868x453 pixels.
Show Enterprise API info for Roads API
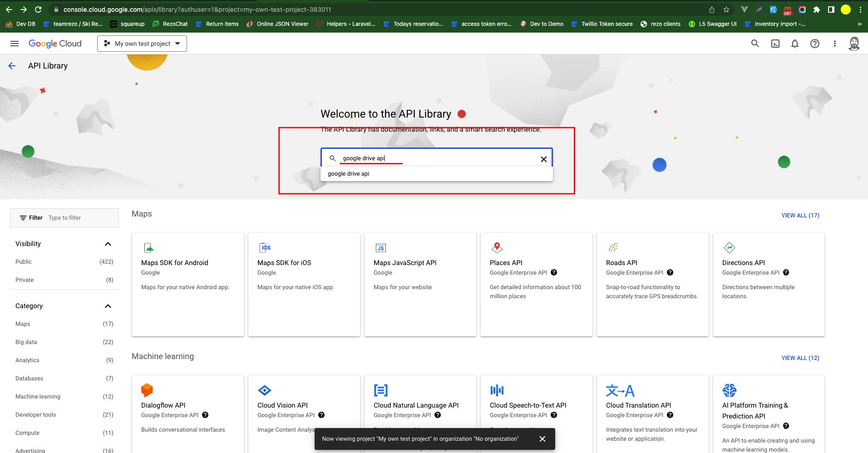click(x=670, y=273)
